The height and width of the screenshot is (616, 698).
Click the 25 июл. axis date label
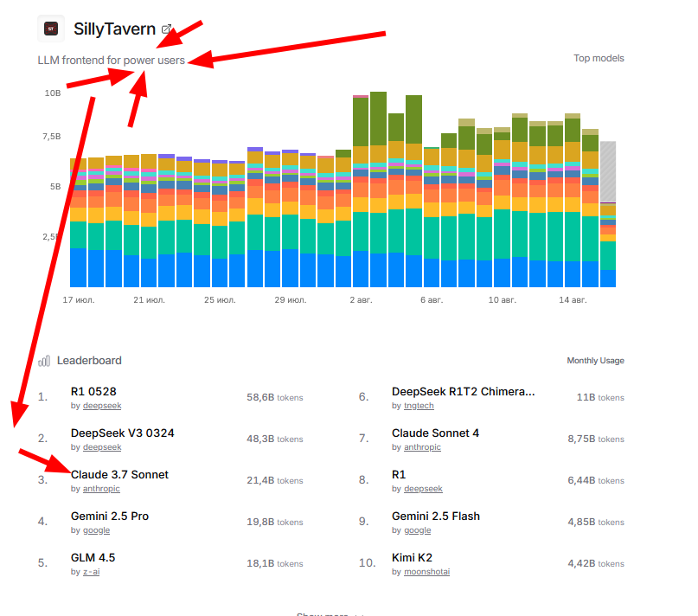pyautogui.click(x=220, y=299)
